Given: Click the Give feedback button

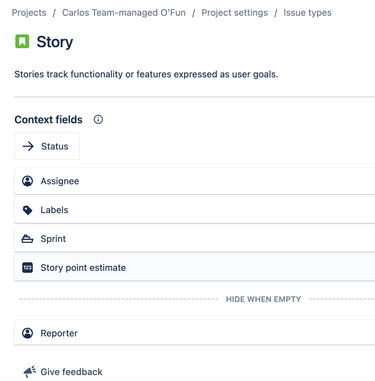Looking at the screenshot, I should (x=63, y=372).
